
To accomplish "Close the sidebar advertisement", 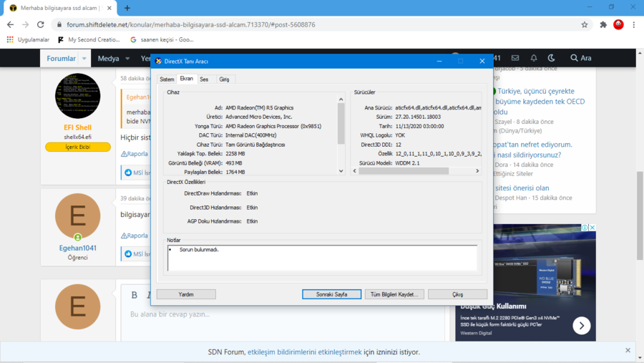I will pos(592,228).
